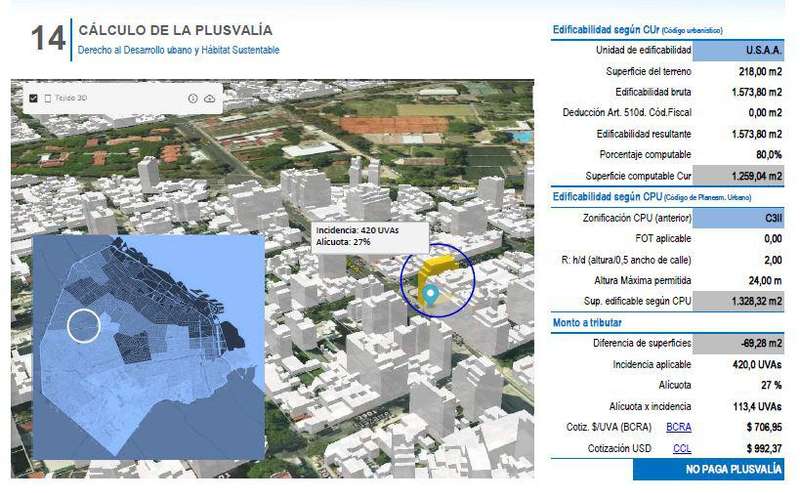
Task: Select the C3II zoning cell
Action: [739, 216]
